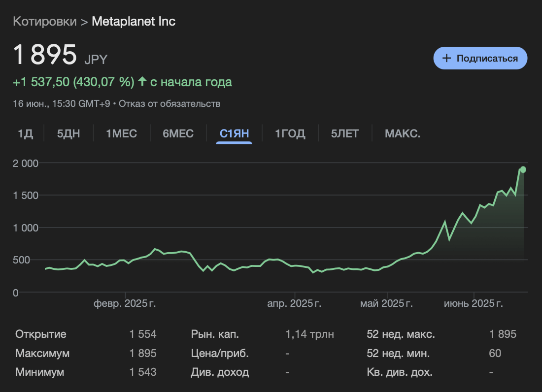This screenshot has height=392, width=542.
Task: Click the апр. 2025 г. axis label
Action: tap(294, 303)
